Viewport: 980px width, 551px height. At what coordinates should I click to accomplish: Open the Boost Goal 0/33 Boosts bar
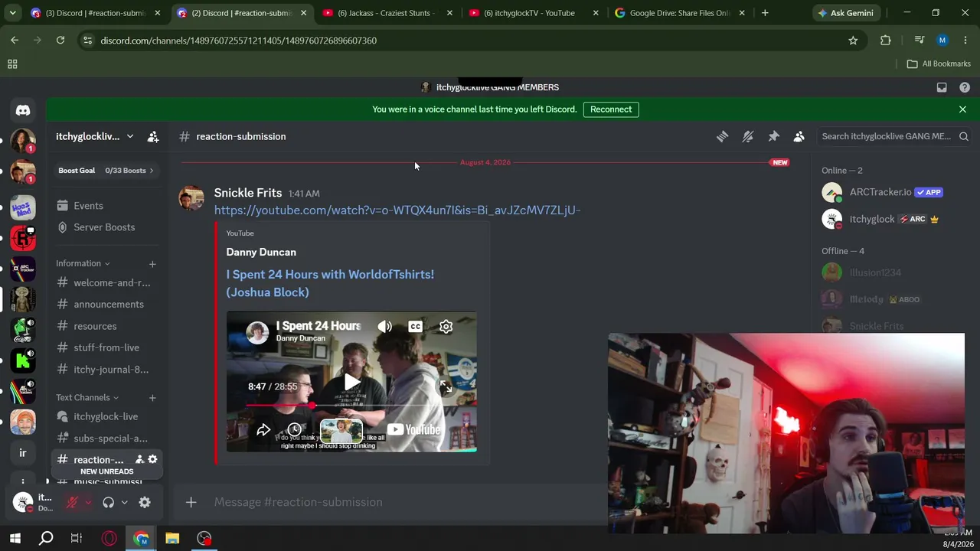tap(106, 171)
